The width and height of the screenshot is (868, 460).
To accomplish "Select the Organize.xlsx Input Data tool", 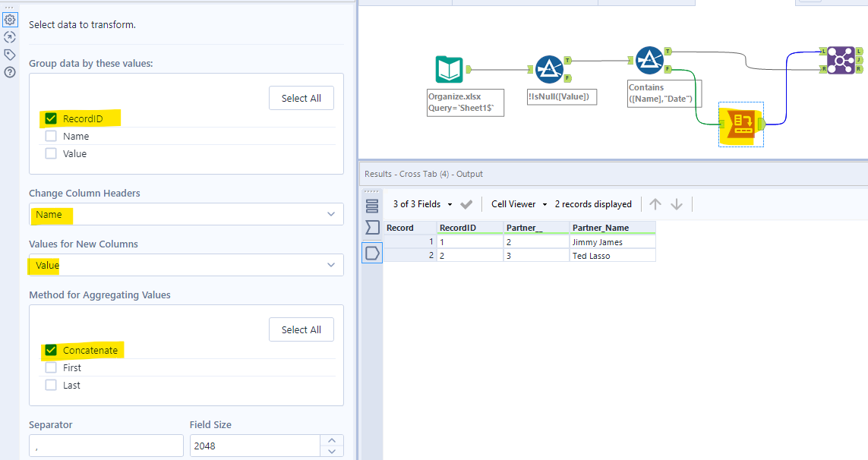I will [450, 68].
